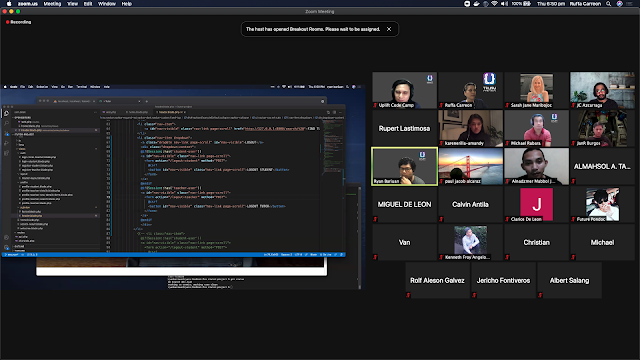Click the battery status icon
640x360 pixels.
(x=527, y=4)
